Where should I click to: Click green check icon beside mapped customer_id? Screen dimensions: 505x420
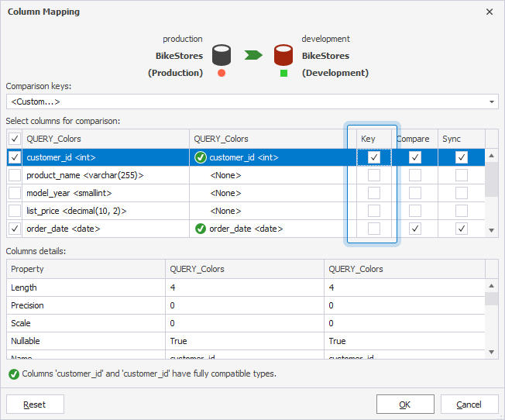pos(201,157)
